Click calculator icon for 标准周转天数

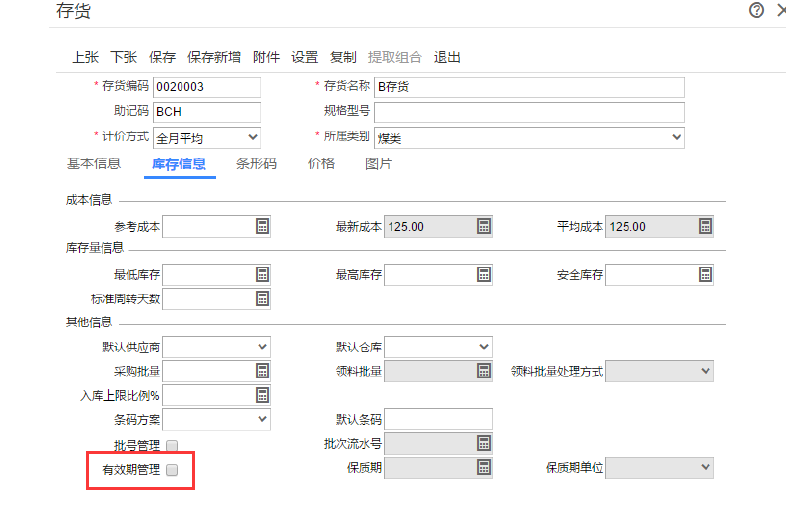coord(262,298)
